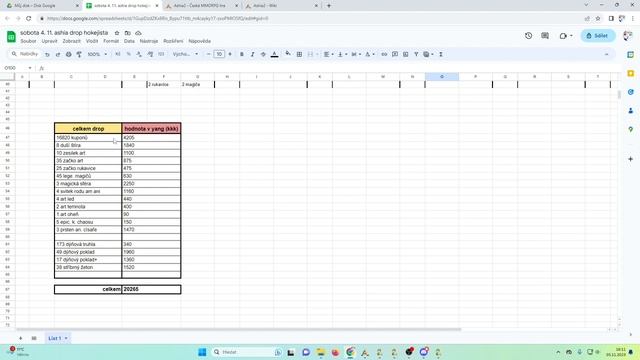Activate the paint format tool
The image size is (640, 360).
pos(79,54)
